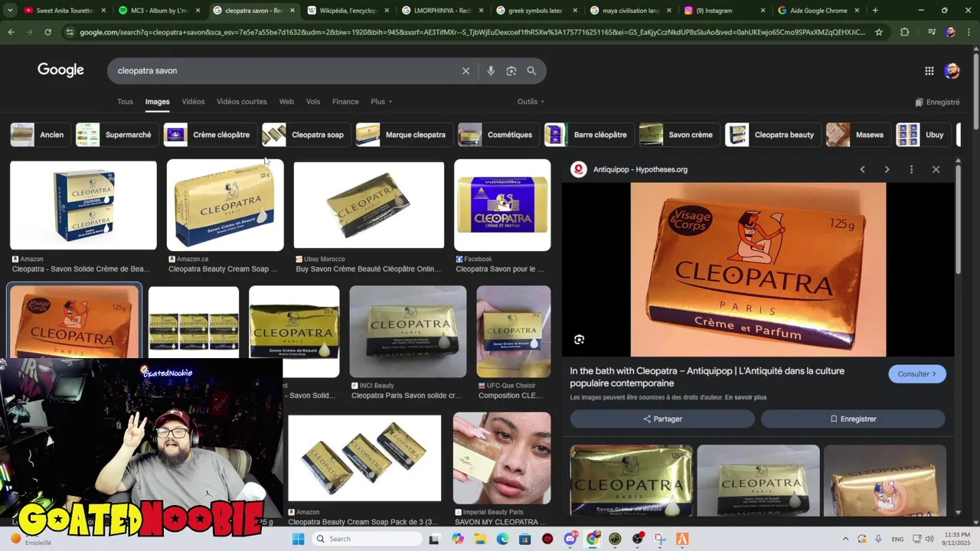Click the magnifier search button
Image resolution: width=980 pixels, height=551 pixels.
coord(531,70)
